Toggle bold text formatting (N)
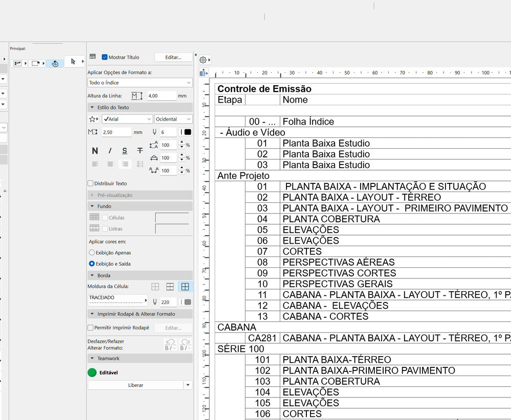 click(95, 151)
